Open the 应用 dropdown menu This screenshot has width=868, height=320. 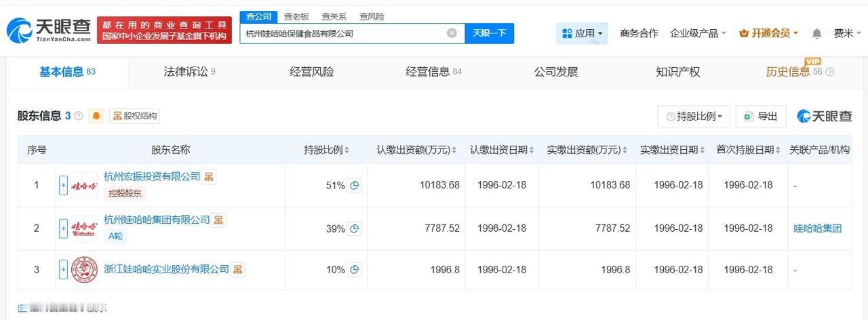582,33
